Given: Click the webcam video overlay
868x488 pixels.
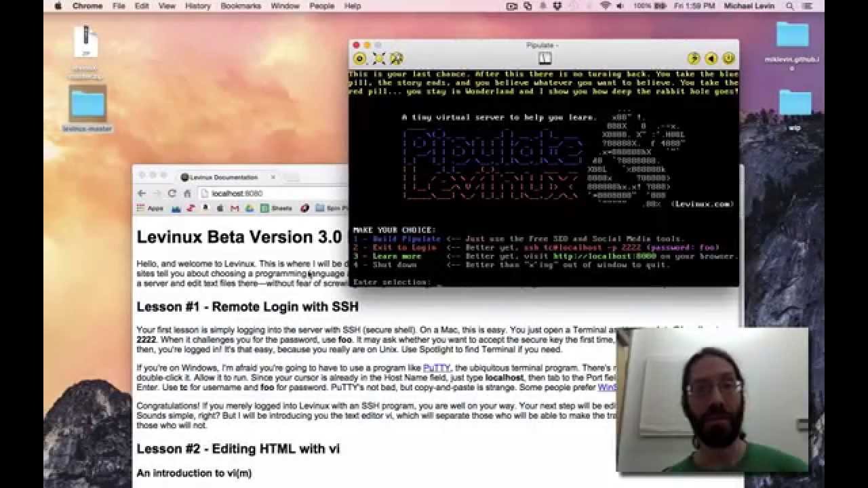Looking at the screenshot, I should (712, 399).
